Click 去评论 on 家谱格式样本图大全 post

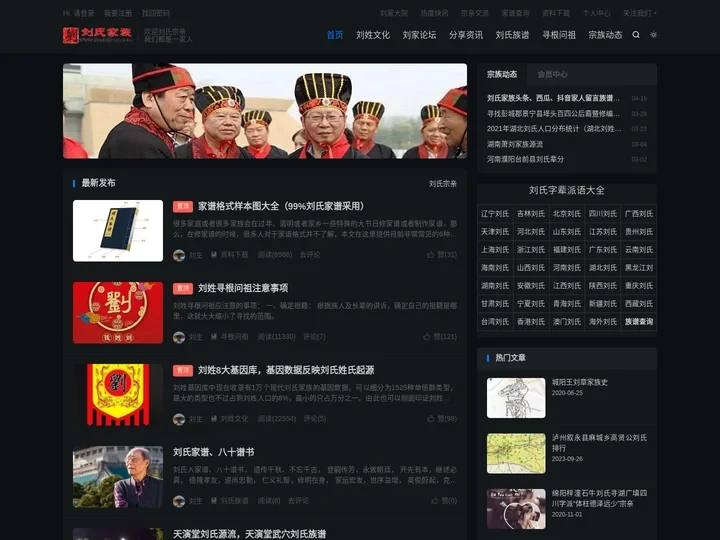pyautogui.click(x=310, y=254)
